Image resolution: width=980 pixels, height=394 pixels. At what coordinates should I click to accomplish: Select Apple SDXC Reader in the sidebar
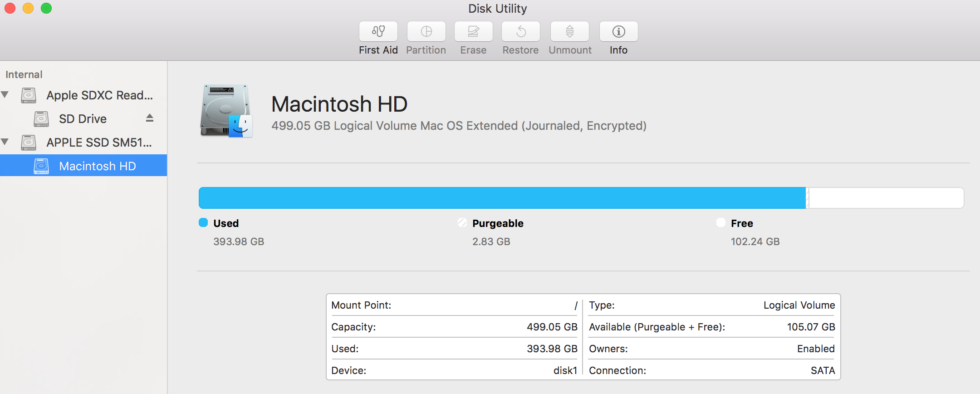point(83,95)
